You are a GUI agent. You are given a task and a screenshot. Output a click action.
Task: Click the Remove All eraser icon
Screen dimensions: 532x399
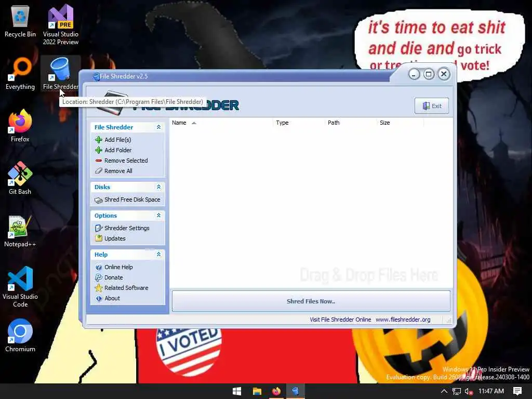[99, 171]
